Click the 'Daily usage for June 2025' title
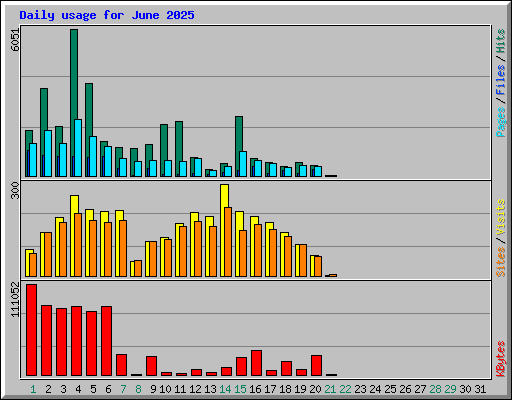This screenshot has width=512, height=400. 107,15
